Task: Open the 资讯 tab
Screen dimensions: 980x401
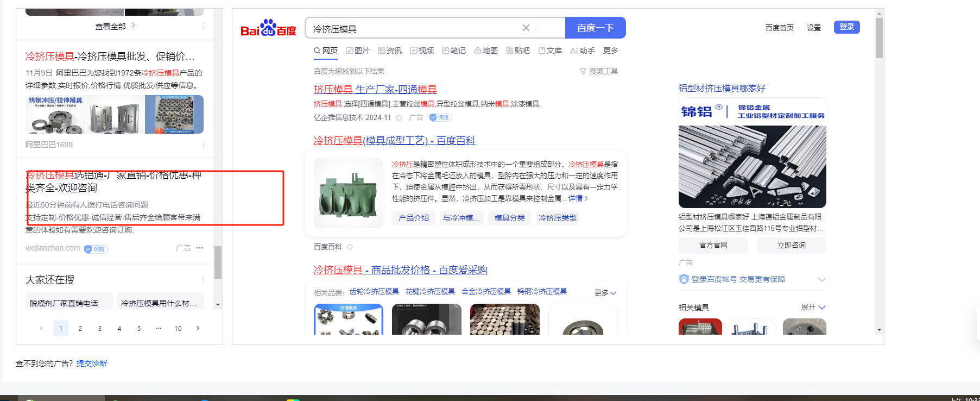Action: (390, 51)
